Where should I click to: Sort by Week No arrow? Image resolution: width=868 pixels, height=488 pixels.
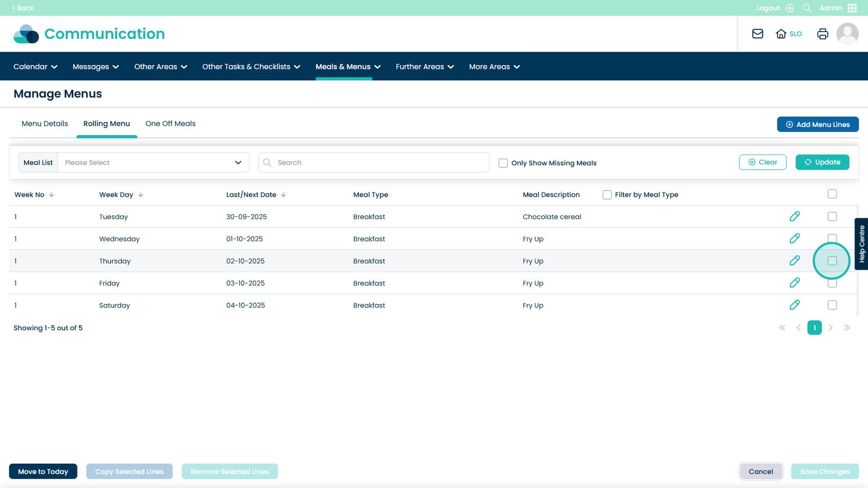click(52, 195)
